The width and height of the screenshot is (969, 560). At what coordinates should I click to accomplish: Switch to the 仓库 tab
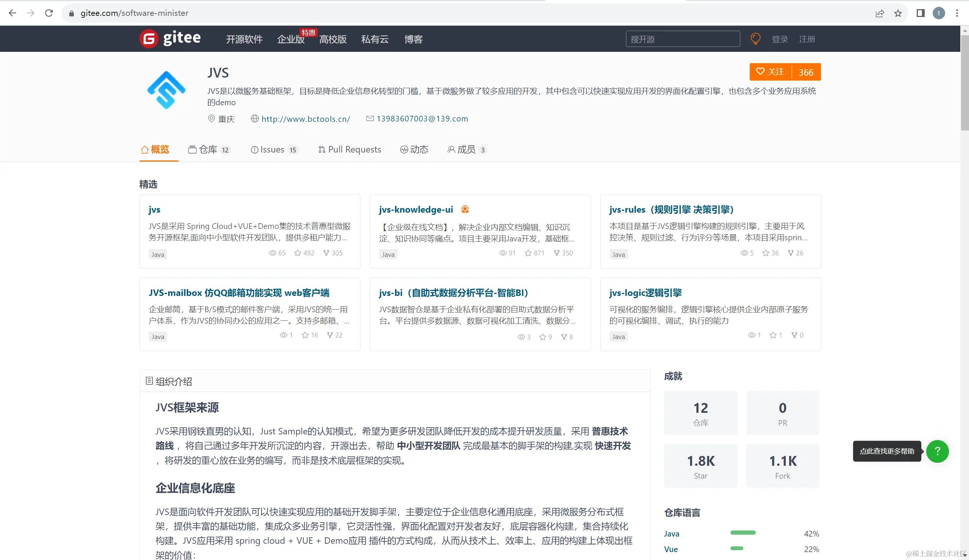pos(209,149)
